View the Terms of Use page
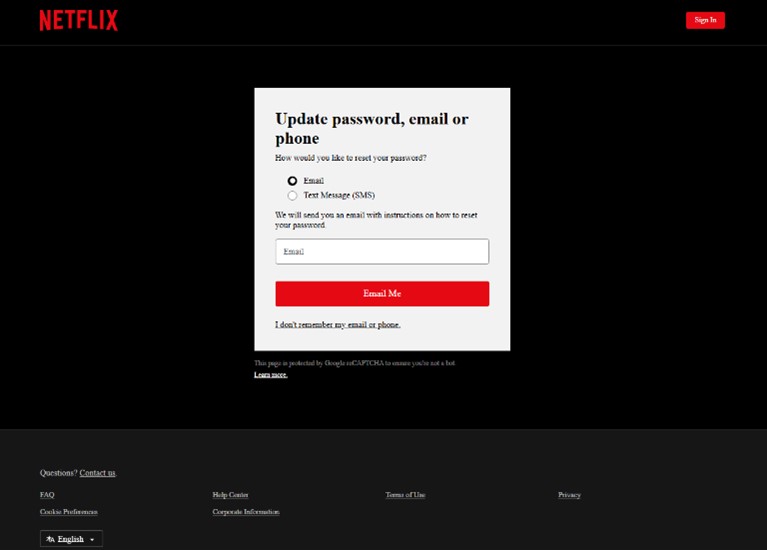Screen dimensions: 767x550 tap(405, 495)
